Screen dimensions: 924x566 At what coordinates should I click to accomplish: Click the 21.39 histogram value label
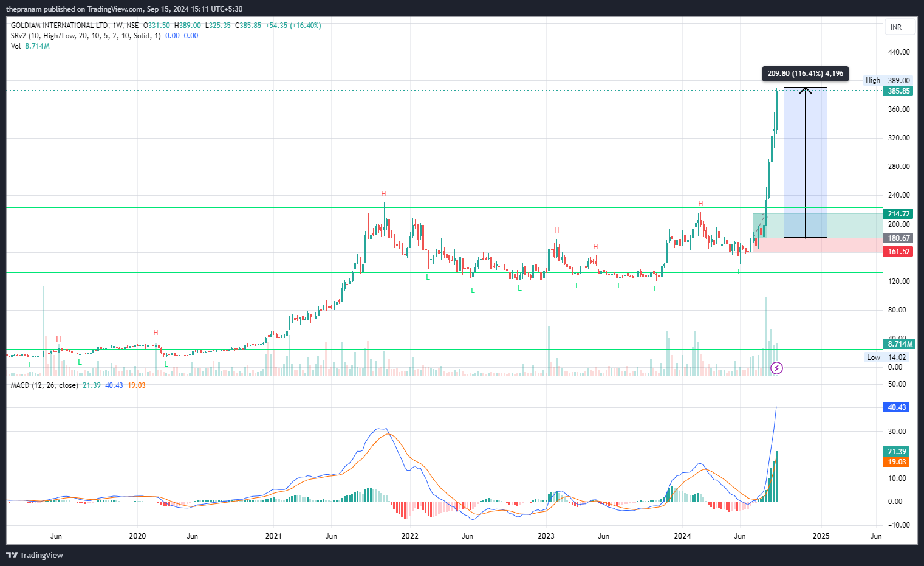897,452
